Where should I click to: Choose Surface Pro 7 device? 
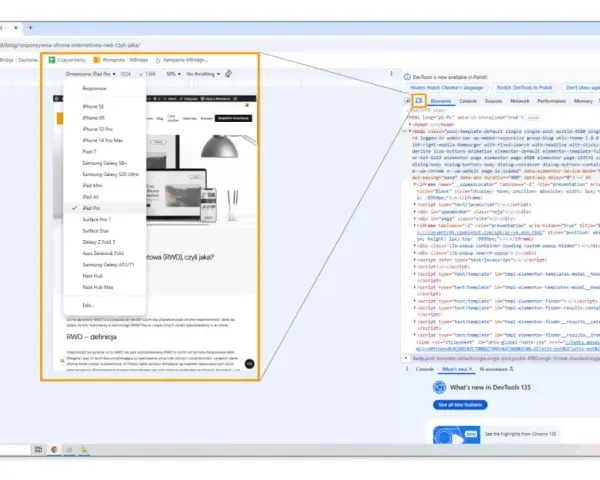coord(104,220)
